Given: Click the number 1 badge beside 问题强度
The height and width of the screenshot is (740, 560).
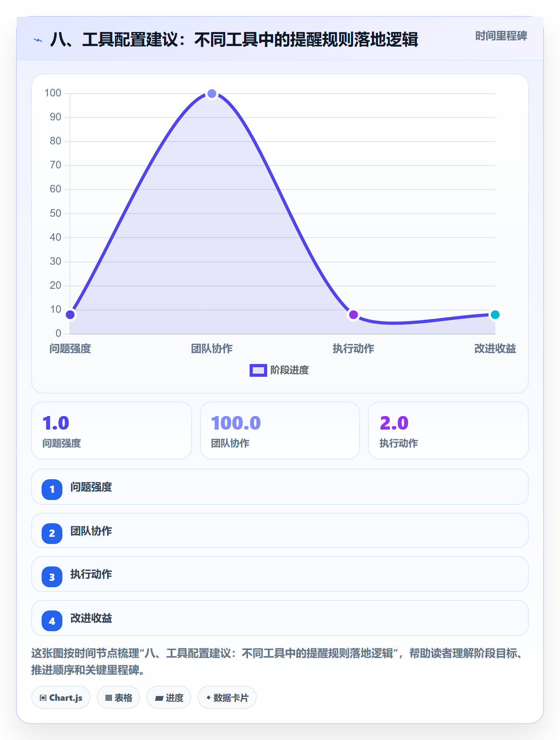Looking at the screenshot, I should (52, 489).
